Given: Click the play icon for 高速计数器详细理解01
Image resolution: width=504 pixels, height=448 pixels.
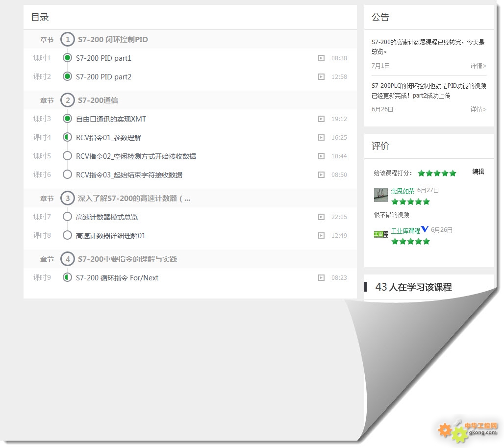Looking at the screenshot, I should [321, 236].
